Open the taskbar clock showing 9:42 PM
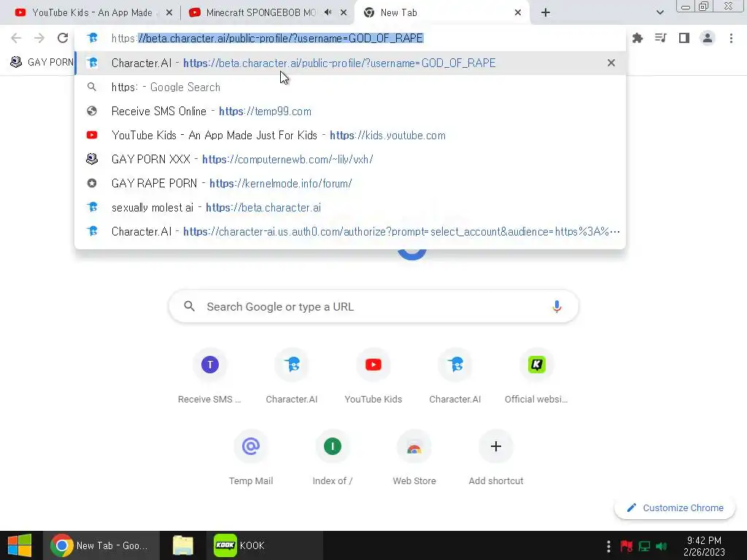The image size is (747, 560). [704, 545]
